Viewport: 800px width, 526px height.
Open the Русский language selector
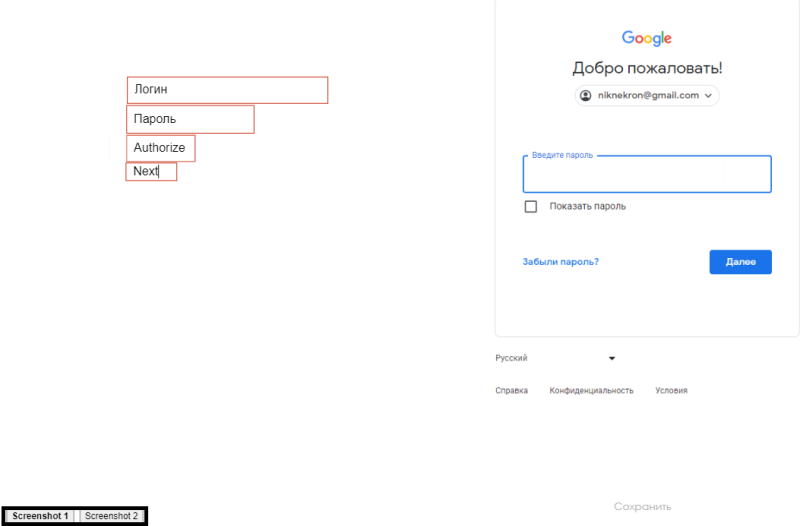pyautogui.click(x=555, y=358)
